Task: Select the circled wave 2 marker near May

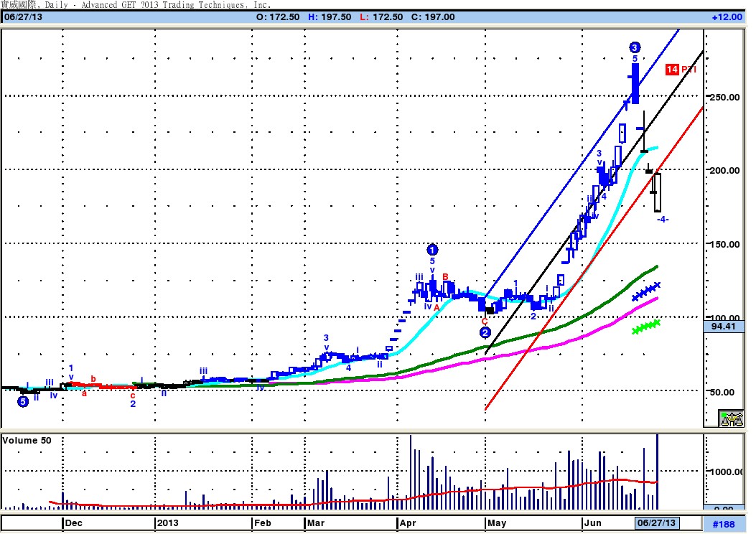Action: [x=485, y=332]
